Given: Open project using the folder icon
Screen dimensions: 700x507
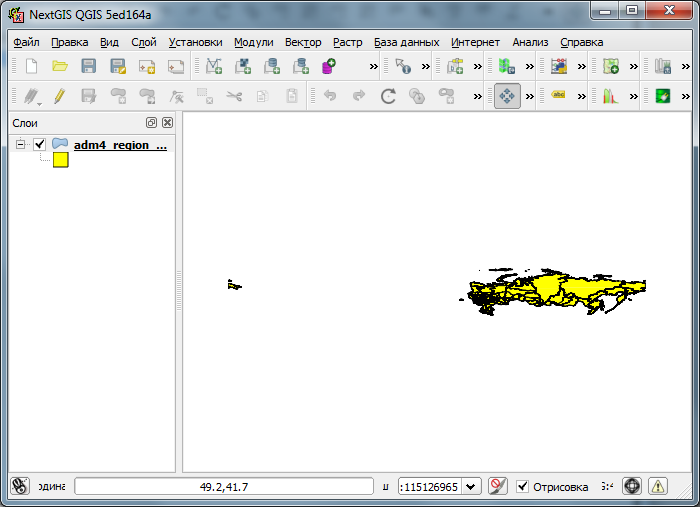Looking at the screenshot, I should pos(60,66).
